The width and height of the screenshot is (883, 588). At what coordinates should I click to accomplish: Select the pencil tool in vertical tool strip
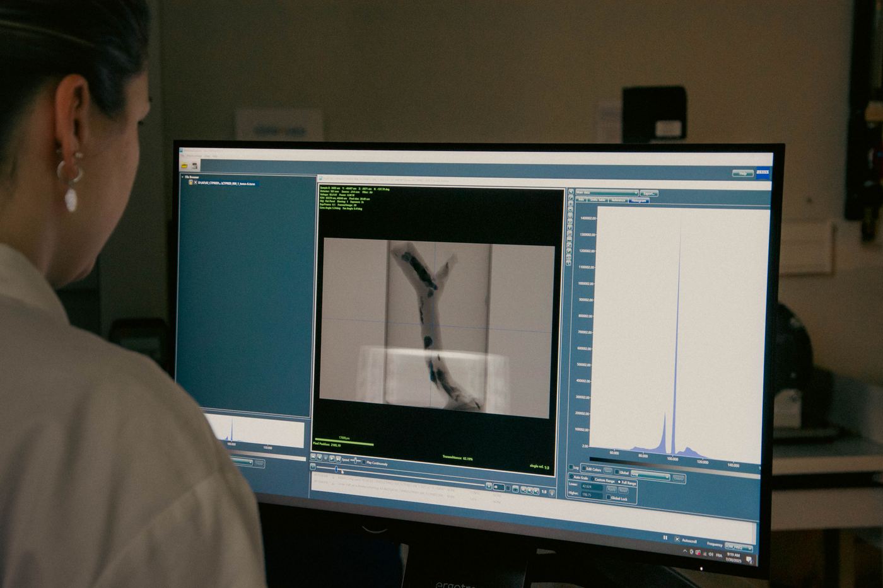pyautogui.click(x=571, y=198)
